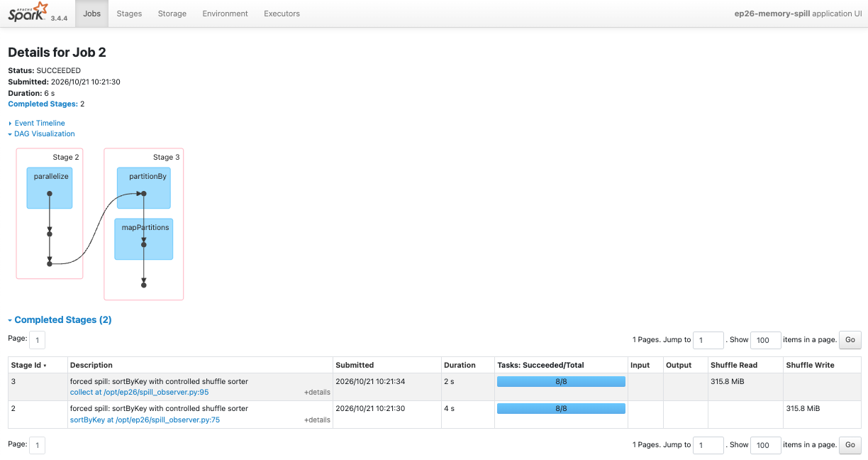Click page 1 button above the table
Viewport: 868px width, 460px height.
pos(37,340)
